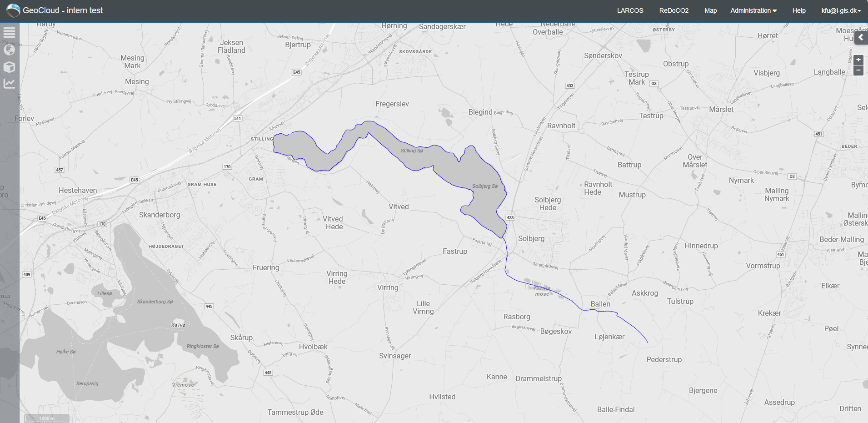Open the LARCOS menu item
Image resolution: width=868 pixels, height=423 pixels.
coord(630,10)
